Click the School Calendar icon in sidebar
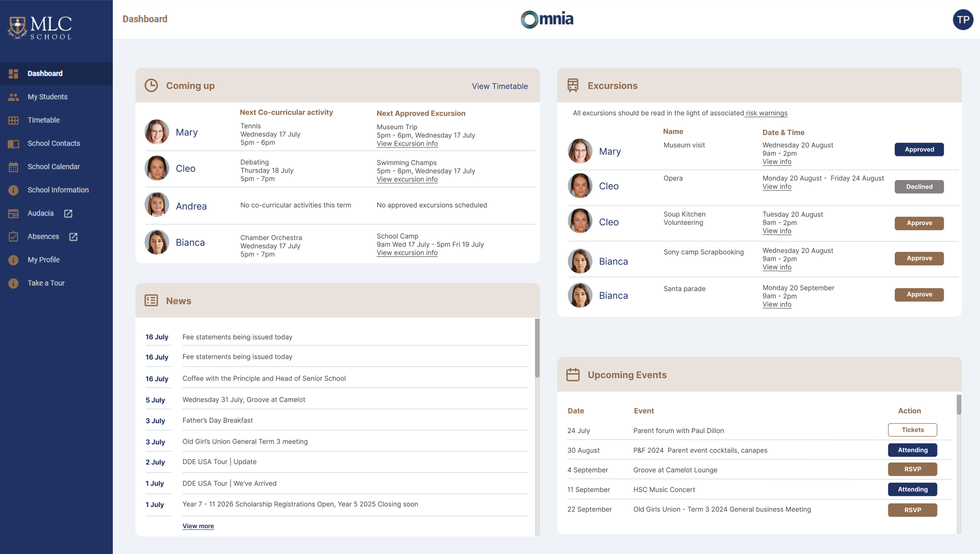Screen dimensions: 980x554 [x=14, y=167]
